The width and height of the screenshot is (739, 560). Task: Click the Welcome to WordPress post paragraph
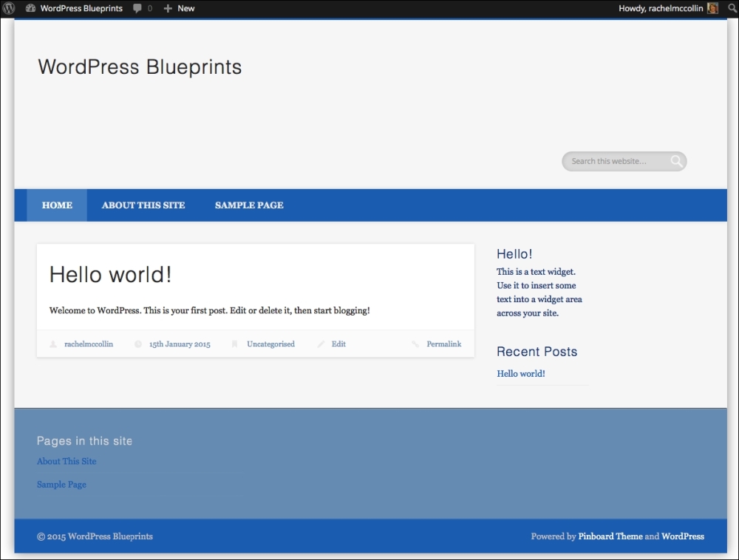pyautogui.click(x=210, y=311)
